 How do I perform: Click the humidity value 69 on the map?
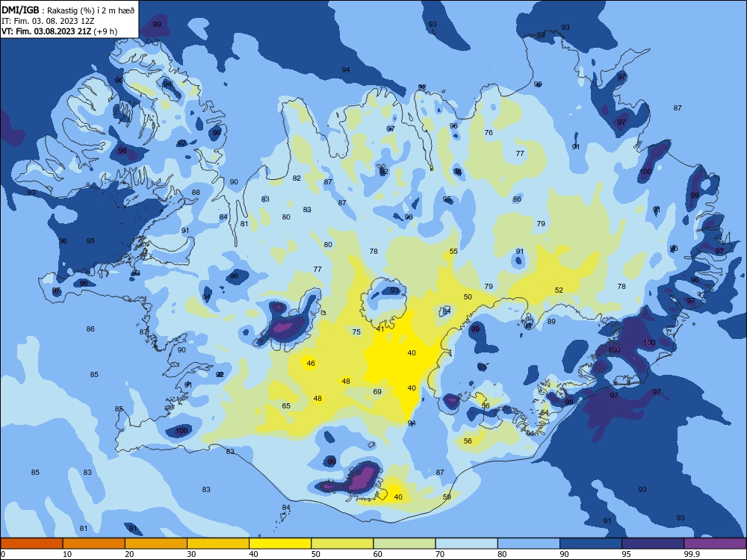point(377,392)
